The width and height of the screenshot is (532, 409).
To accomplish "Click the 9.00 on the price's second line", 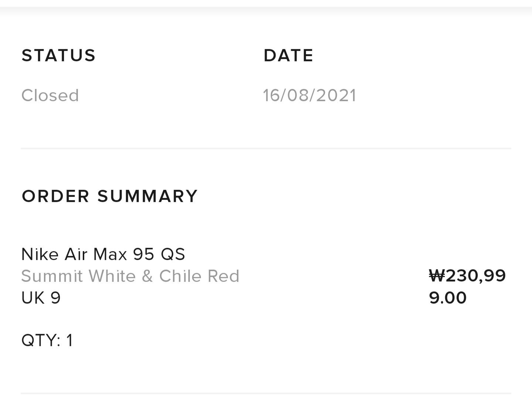I will coord(448,298).
